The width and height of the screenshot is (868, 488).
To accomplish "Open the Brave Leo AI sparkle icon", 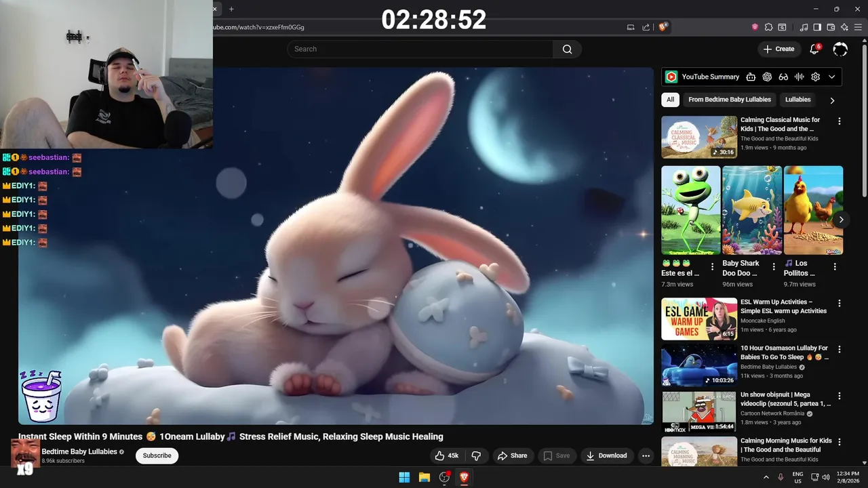I will (x=844, y=27).
